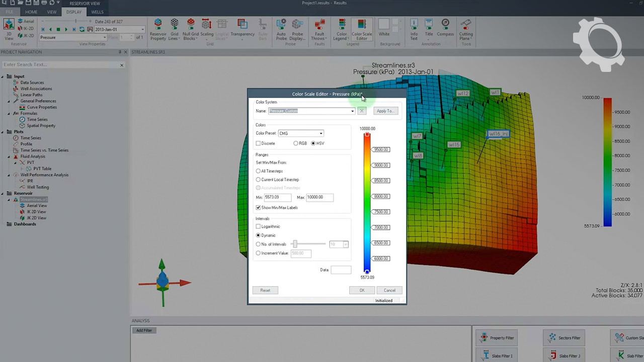The width and height of the screenshot is (644, 362).
Task: Switch to the WELLS ribbon tab
Action: [x=97, y=12]
